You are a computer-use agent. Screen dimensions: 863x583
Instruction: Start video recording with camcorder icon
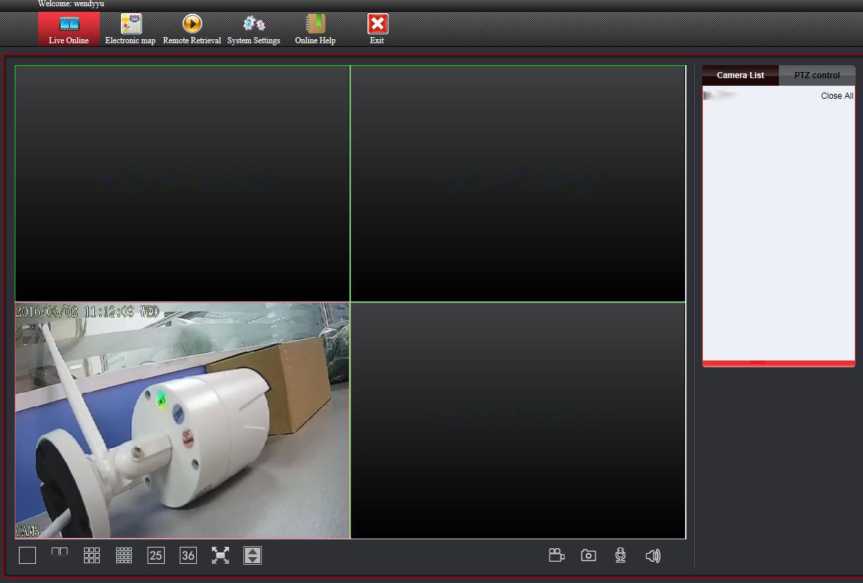coord(557,556)
